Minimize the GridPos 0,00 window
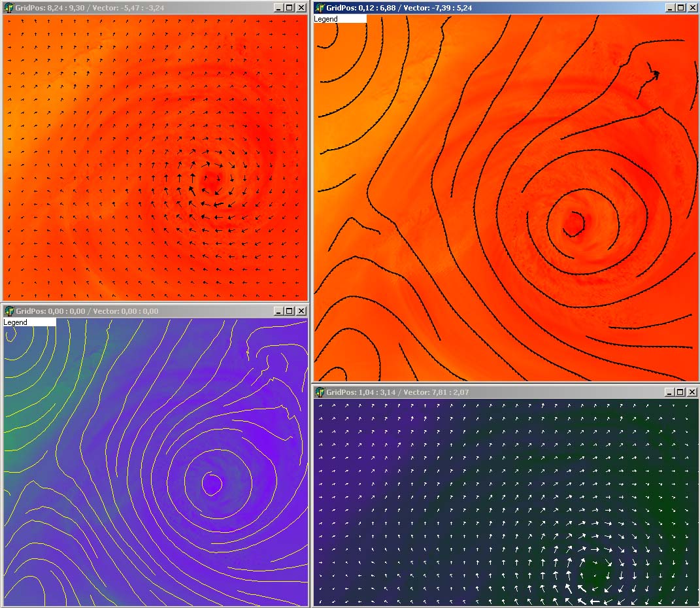The image size is (700, 608). coord(278,311)
